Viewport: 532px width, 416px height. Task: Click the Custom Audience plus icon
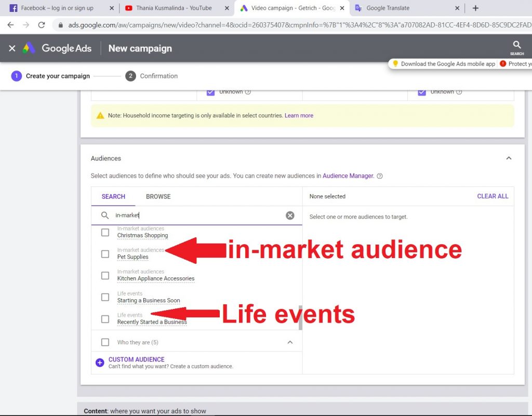100,363
